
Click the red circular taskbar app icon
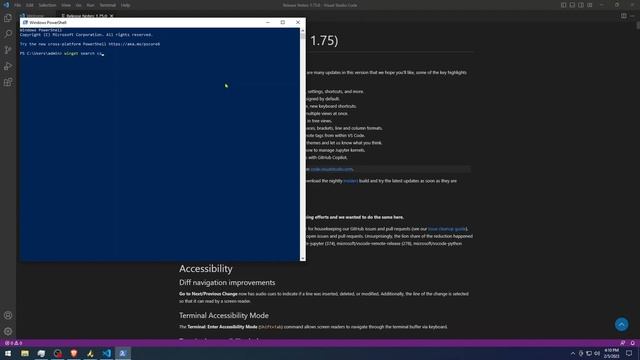[58, 353]
